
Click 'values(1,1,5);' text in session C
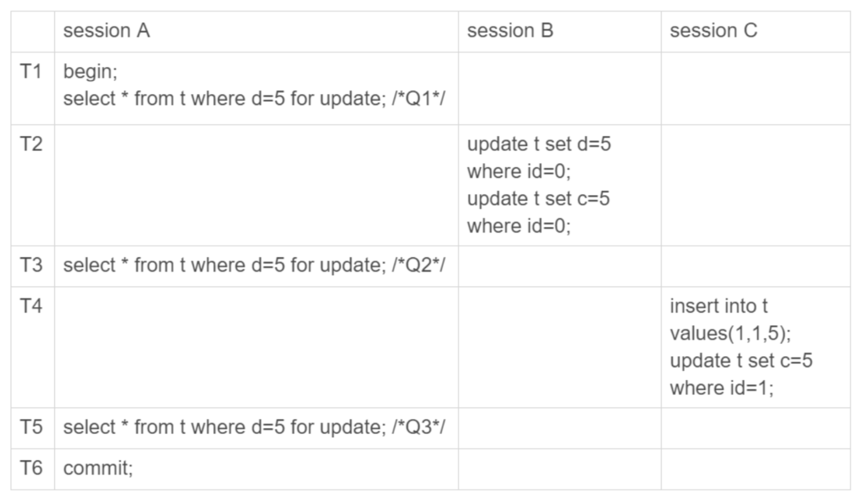click(731, 333)
